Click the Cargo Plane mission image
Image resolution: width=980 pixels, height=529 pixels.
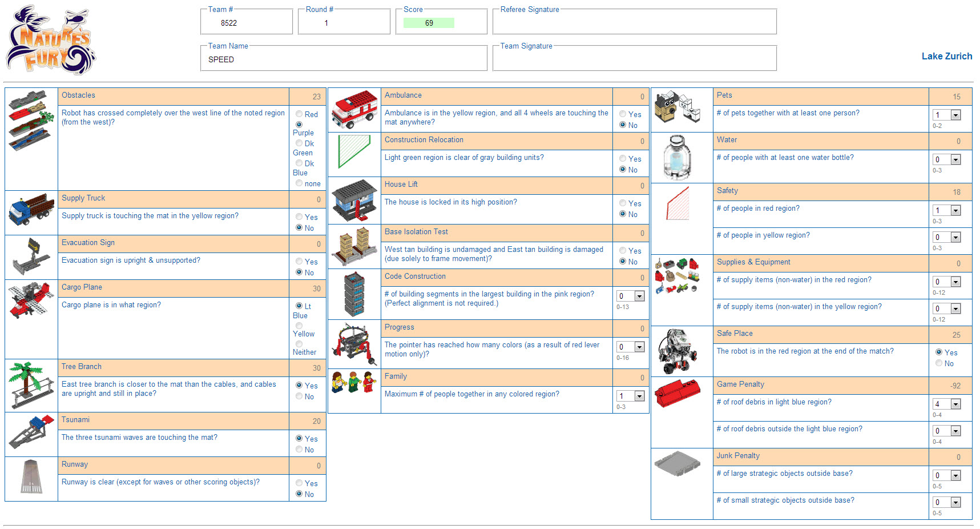click(x=31, y=300)
